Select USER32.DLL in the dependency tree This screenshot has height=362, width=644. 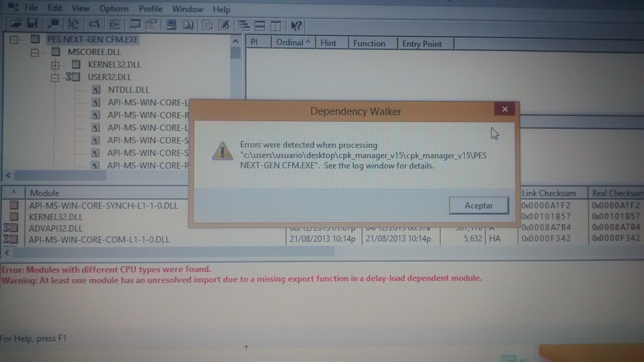coord(110,77)
